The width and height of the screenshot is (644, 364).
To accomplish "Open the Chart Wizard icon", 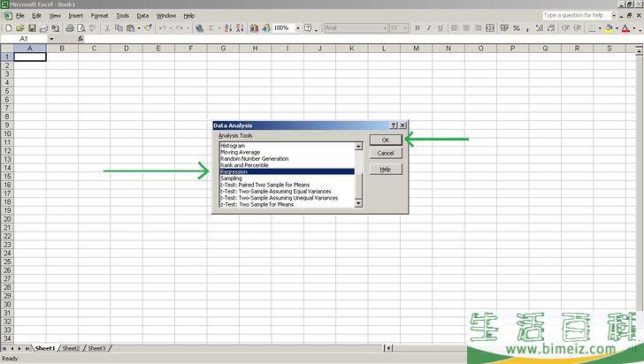I will click(254, 28).
